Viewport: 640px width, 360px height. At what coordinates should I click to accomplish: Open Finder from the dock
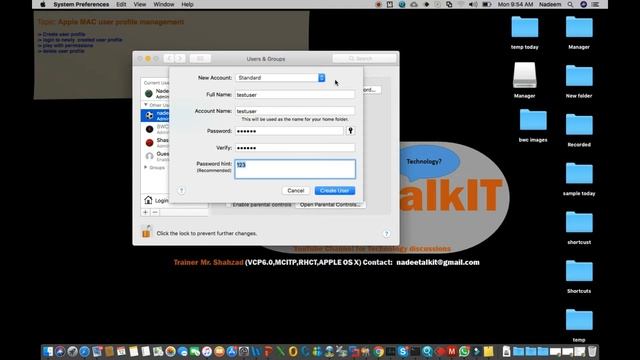48,351
